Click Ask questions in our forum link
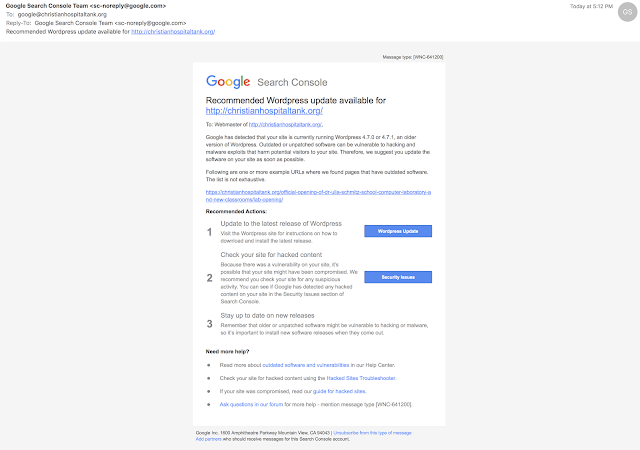 click(251, 405)
